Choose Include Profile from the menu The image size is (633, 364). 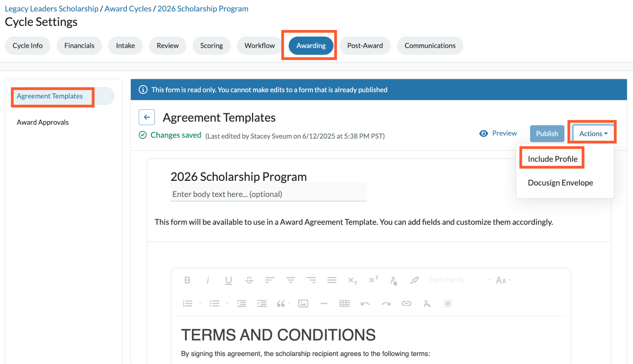pos(553,159)
